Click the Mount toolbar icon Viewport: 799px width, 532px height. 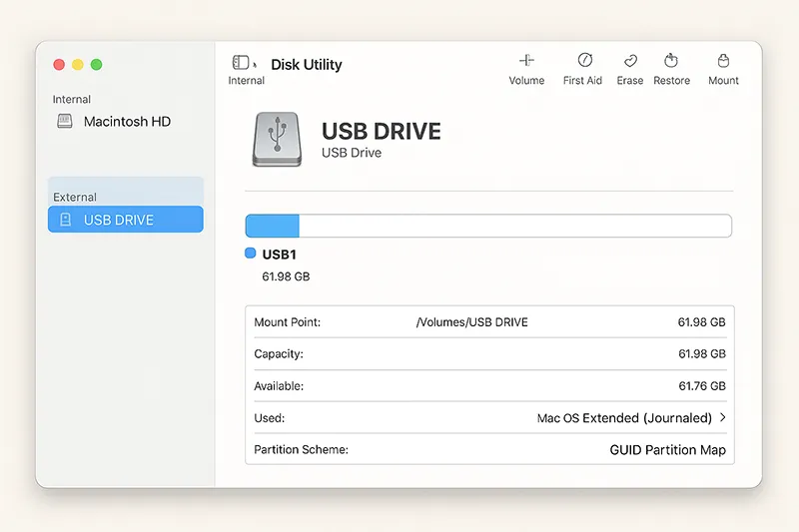click(x=723, y=61)
